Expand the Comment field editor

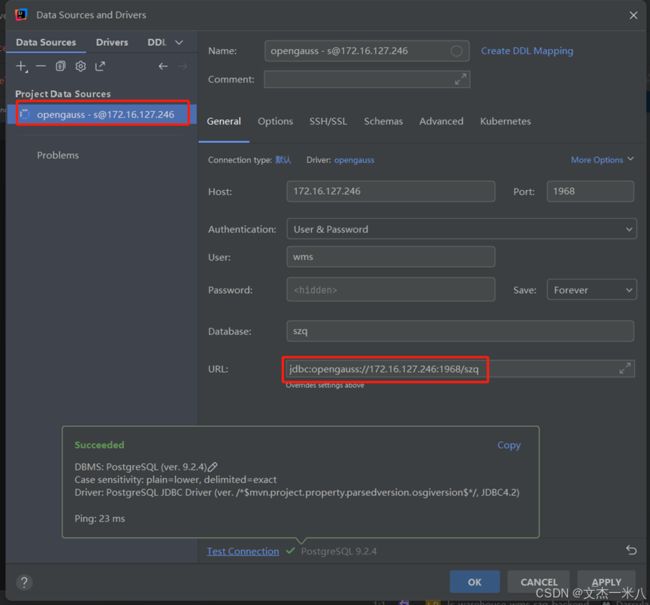click(460, 79)
